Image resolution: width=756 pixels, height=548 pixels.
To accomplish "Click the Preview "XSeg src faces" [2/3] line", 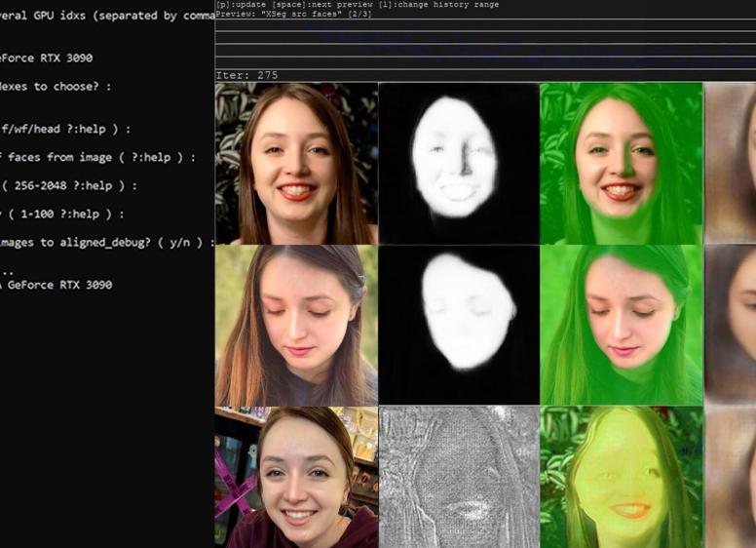I will [293, 14].
